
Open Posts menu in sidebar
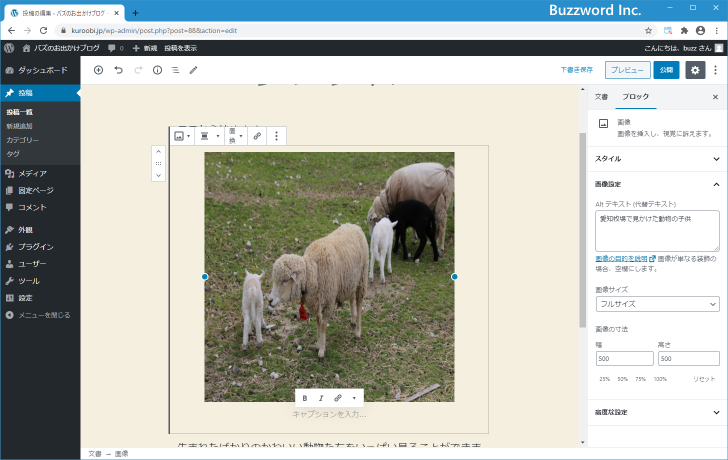tap(40, 93)
